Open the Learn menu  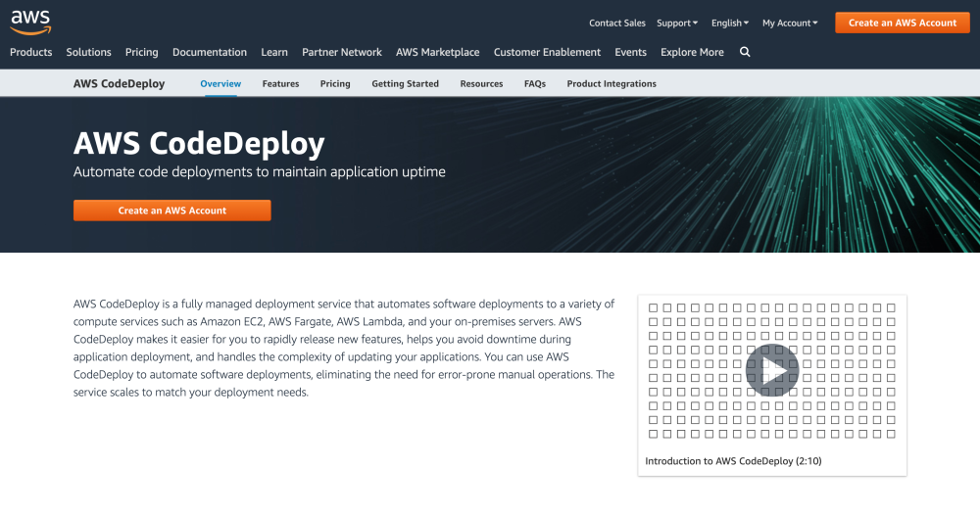tap(274, 53)
